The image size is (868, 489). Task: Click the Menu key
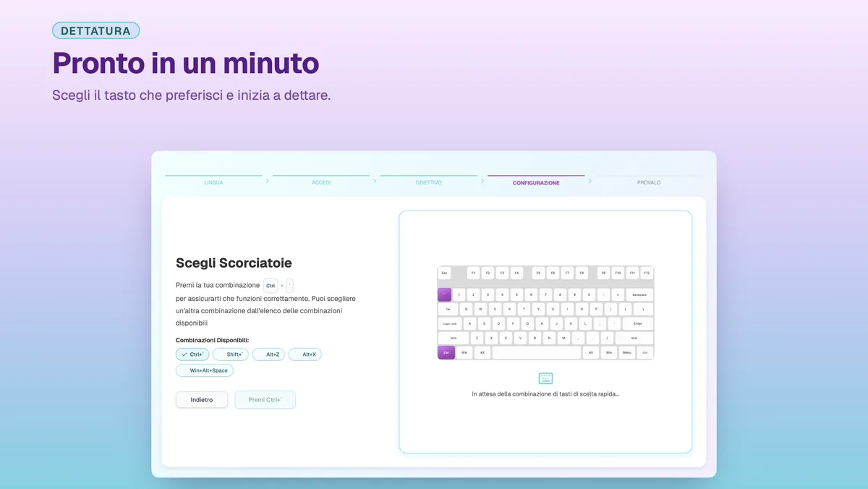pyautogui.click(x=627, y=352)
